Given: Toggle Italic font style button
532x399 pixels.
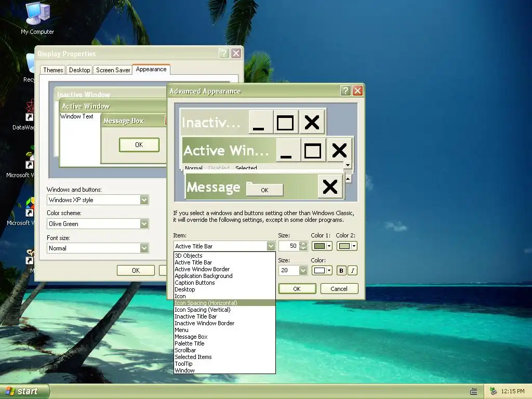Looking at the screenshot, I should 353,270.
